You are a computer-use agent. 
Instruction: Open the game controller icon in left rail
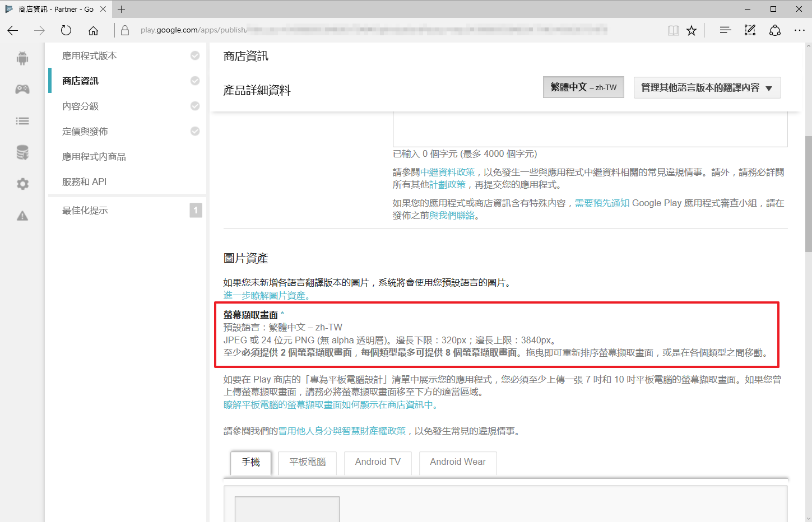22,89
